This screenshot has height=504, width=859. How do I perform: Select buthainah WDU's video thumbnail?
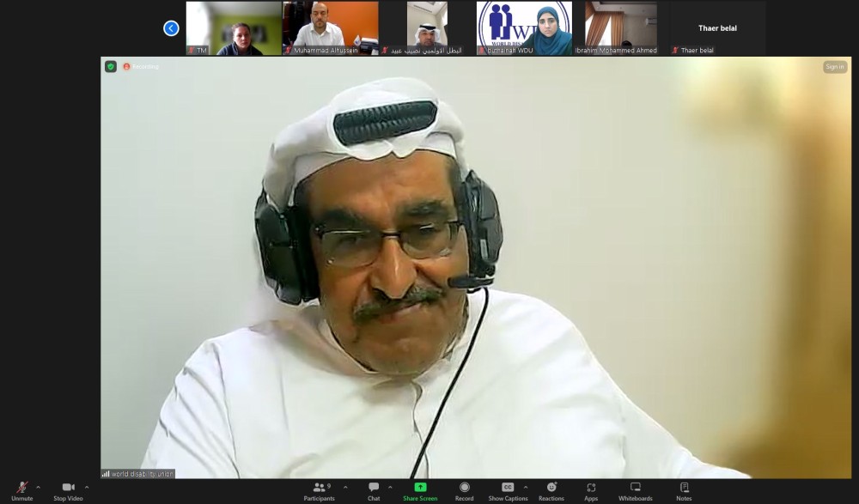(524, 28)
